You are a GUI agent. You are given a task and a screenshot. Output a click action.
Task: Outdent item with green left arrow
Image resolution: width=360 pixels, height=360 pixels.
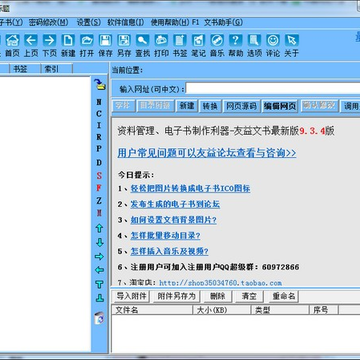[x=99, y=270]
